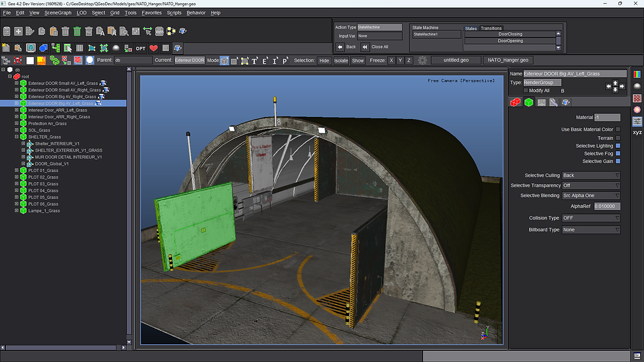
Task: Click the Show selection button
Action: (x=357, y=60)
